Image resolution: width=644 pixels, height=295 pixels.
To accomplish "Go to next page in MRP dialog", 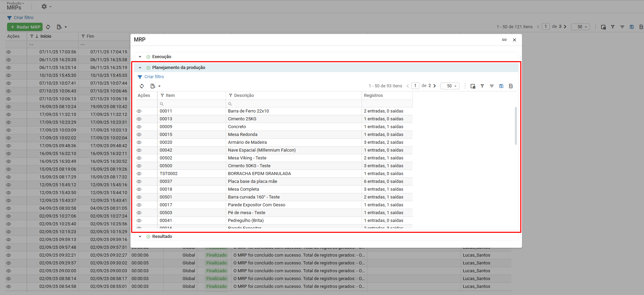I will click(435, 86).
